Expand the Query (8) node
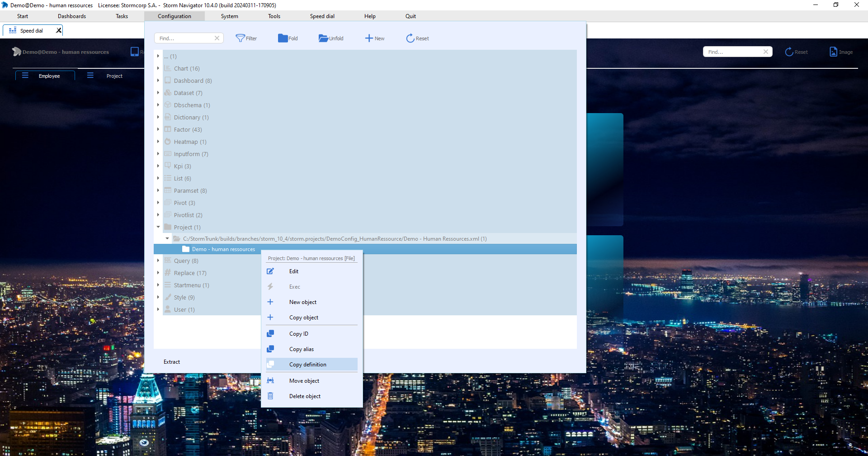 (x=158, y=261)
